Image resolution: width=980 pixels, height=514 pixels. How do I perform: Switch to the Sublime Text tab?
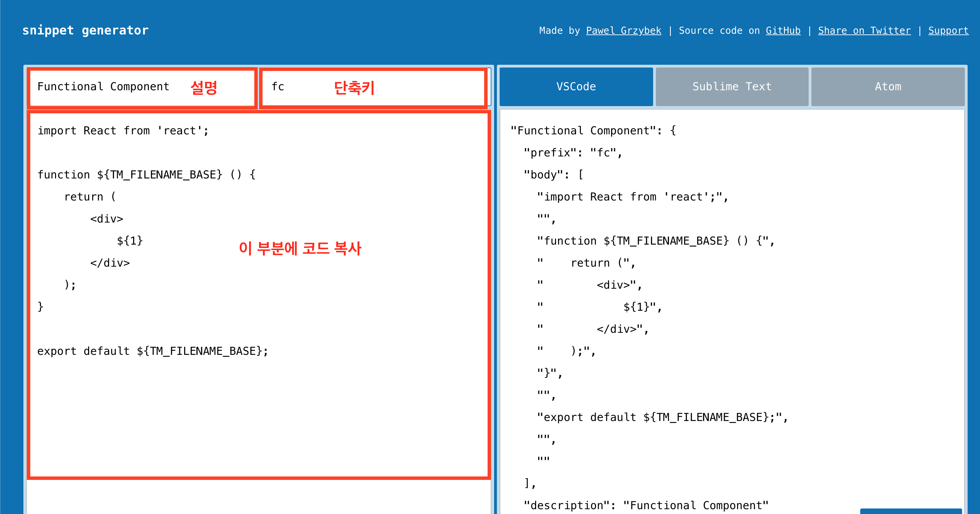pos(731,86)
